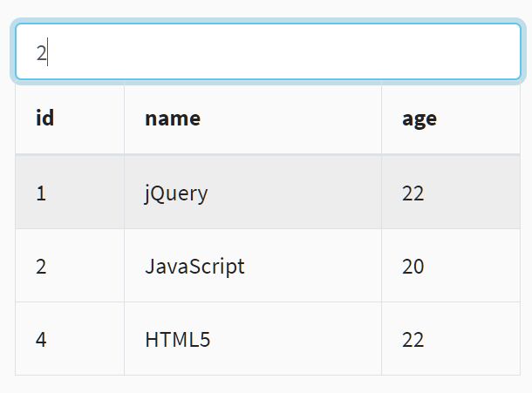Click age "22" in the jQuery row
This screenshot has width=532, height=393.
click(x=413, y=193)
